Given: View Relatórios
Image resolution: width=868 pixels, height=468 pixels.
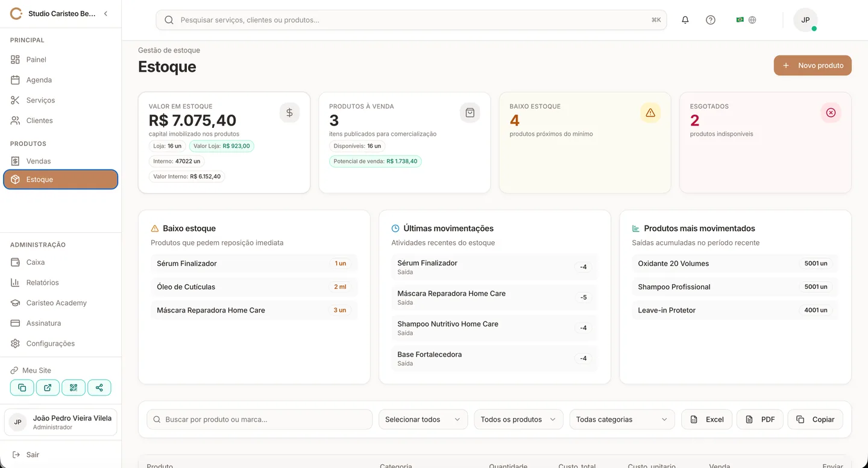Looking at the screenshot, I should (61, 282).
